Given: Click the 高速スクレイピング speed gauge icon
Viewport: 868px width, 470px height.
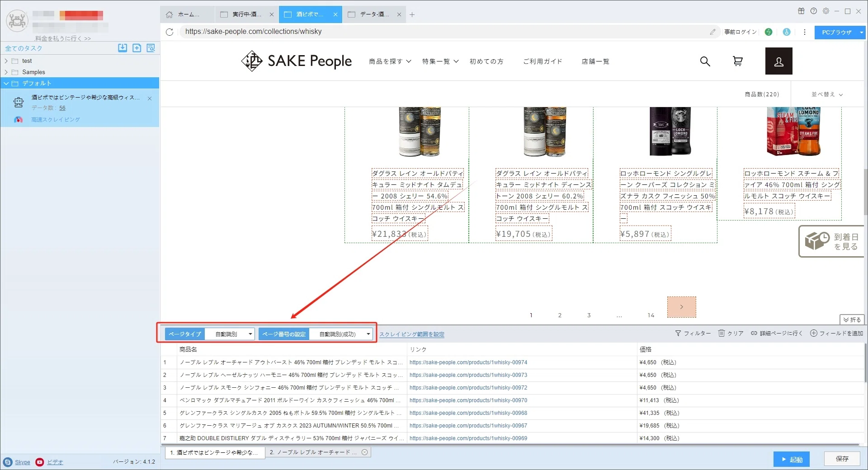Looking at the screenshot, I should pyautogui.click(x=19, y=120).
